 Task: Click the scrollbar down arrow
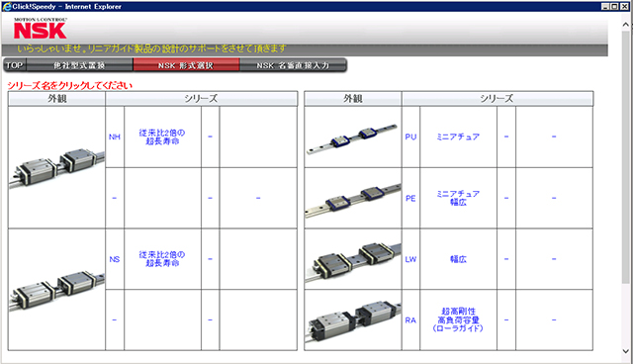click(x=626, y=351)
